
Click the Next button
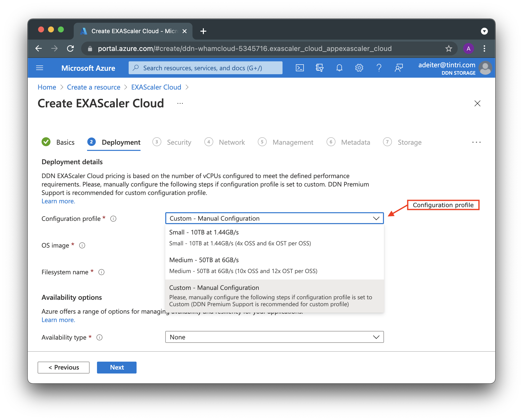click(x=117, y=368)
